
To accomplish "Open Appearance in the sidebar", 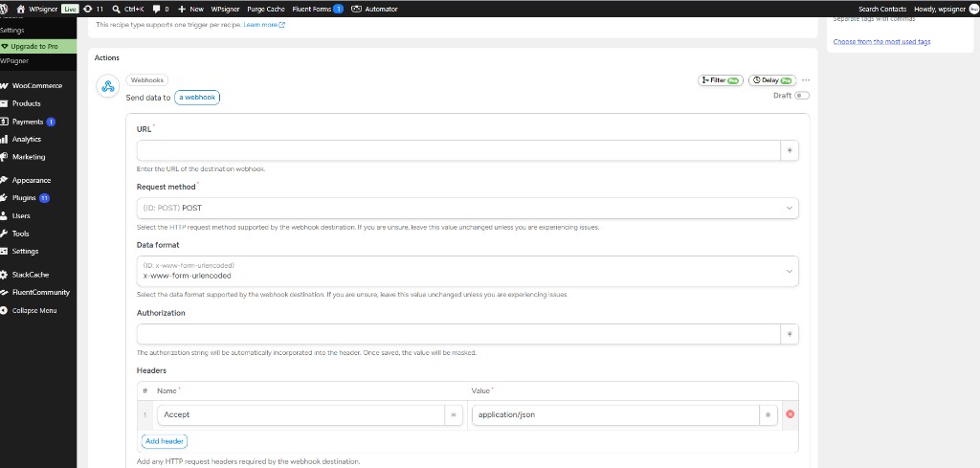I will point(32,180).
